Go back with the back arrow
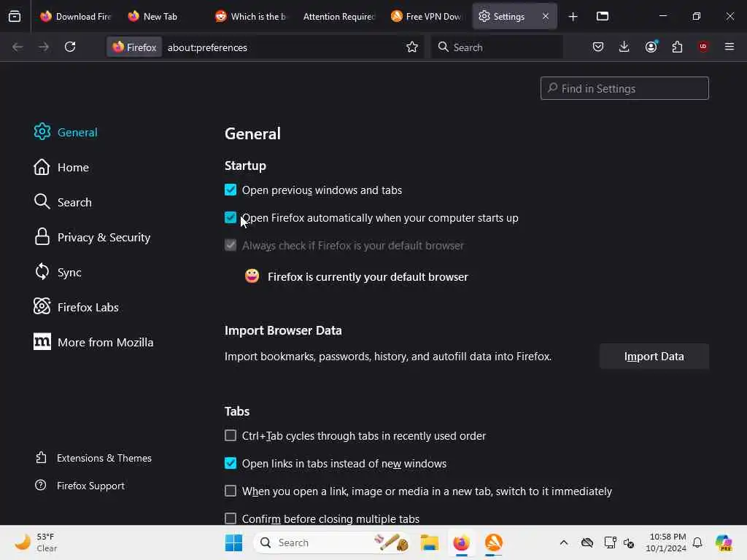The height and width of the screenshot is (560, 747). (18, 47)
